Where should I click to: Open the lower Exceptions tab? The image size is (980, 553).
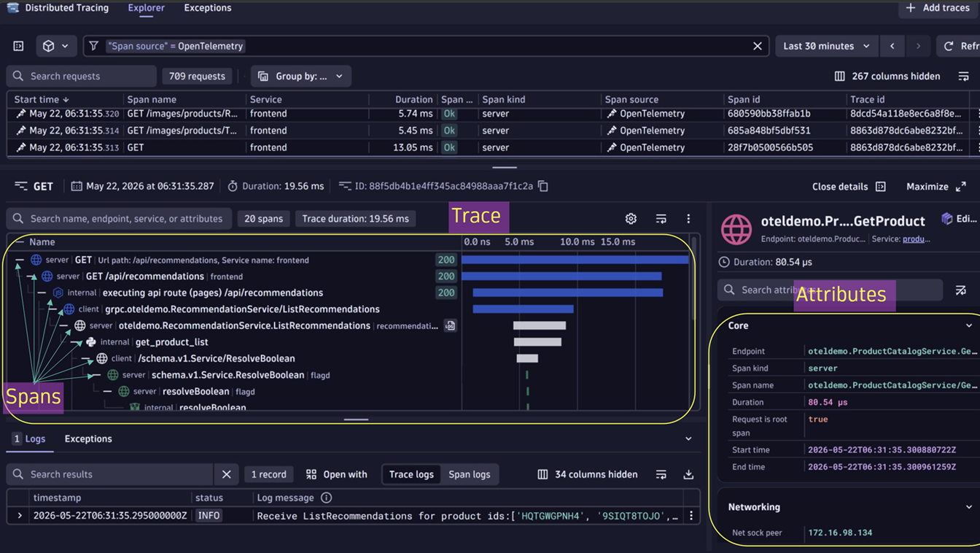[88, 439]
